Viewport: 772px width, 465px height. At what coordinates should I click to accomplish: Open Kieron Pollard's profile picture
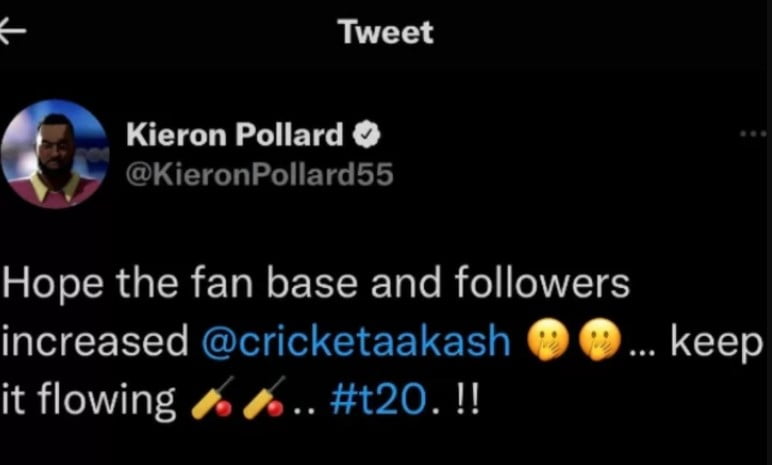pyautogui.click(x=54, y=153)
